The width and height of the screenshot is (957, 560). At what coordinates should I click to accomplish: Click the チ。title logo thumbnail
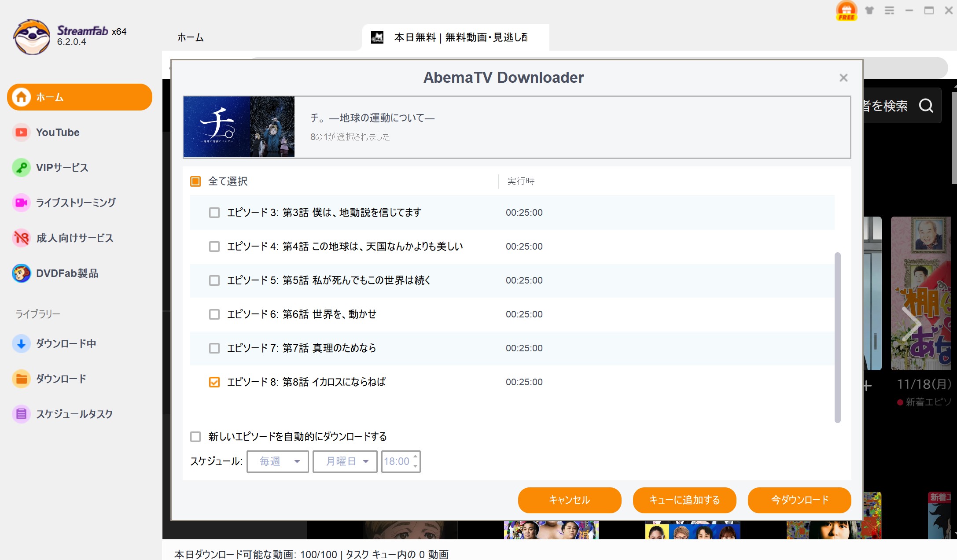tap(217, 127)
